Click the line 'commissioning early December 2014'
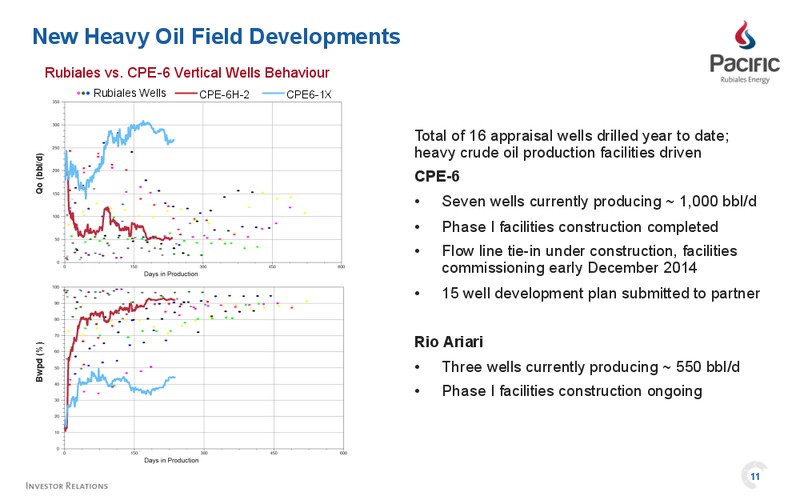The height and width of the screenshot is (500, 800). pos(569,268)
